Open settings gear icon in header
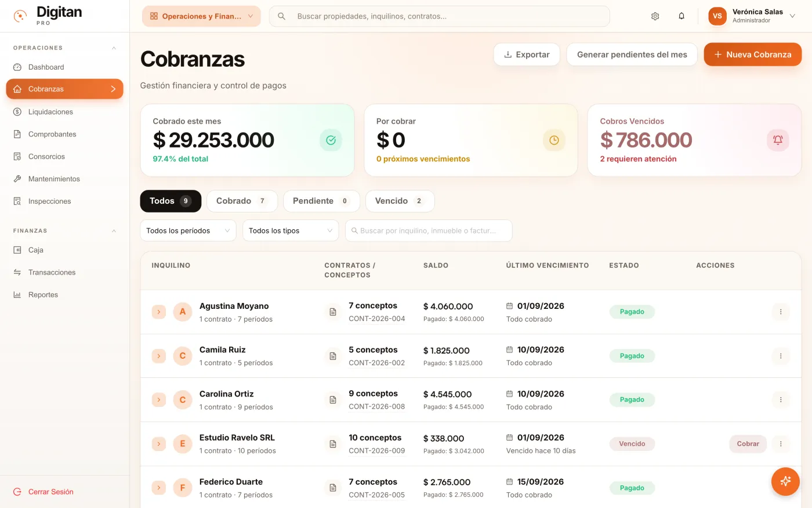 655,16
